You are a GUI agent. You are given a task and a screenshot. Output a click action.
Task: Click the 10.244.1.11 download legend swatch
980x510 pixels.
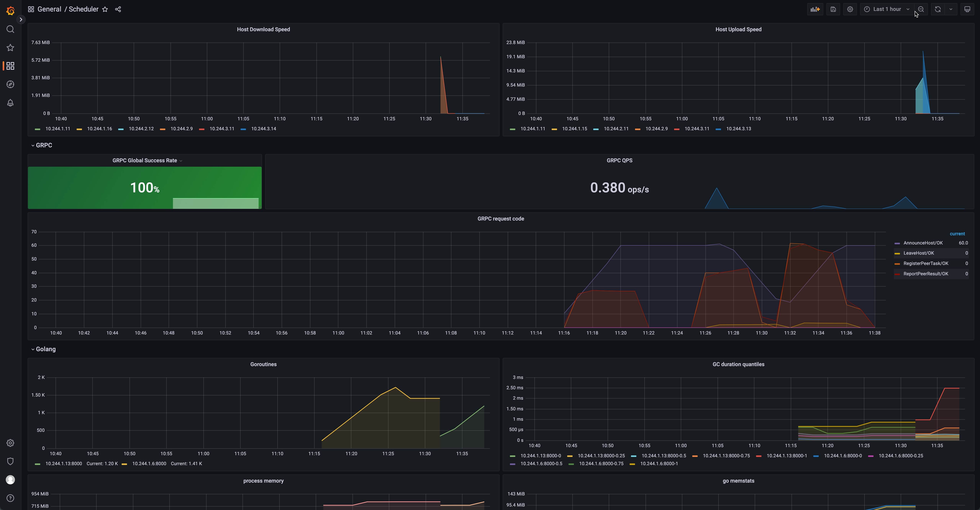click(37, 129)
